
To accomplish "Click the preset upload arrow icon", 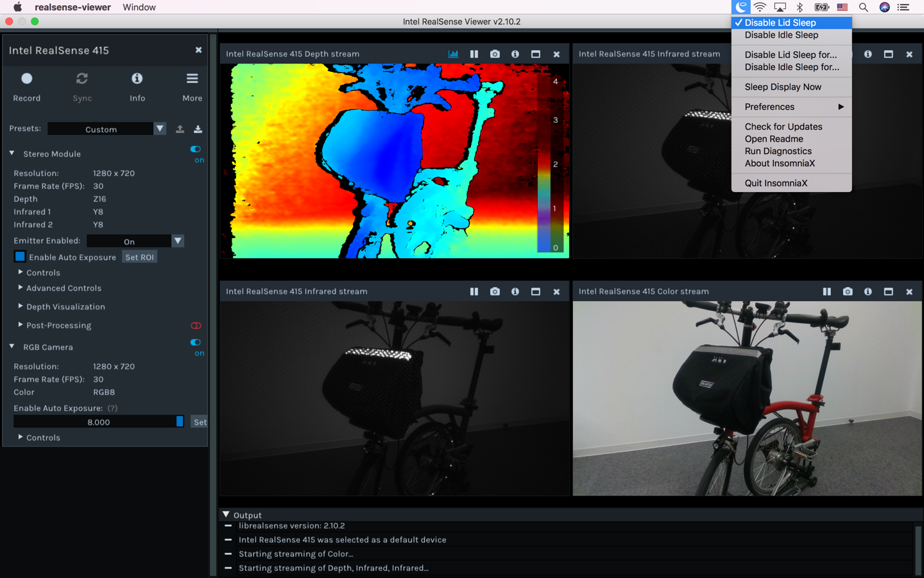I will click(x=180, y=129).
